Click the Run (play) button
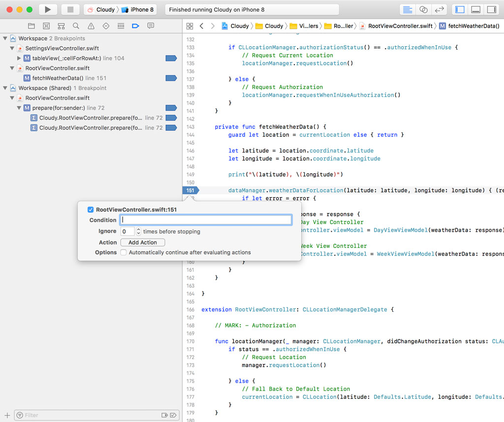Image resolution: width=504 pixels, height=422 pixels. [48, 9]
